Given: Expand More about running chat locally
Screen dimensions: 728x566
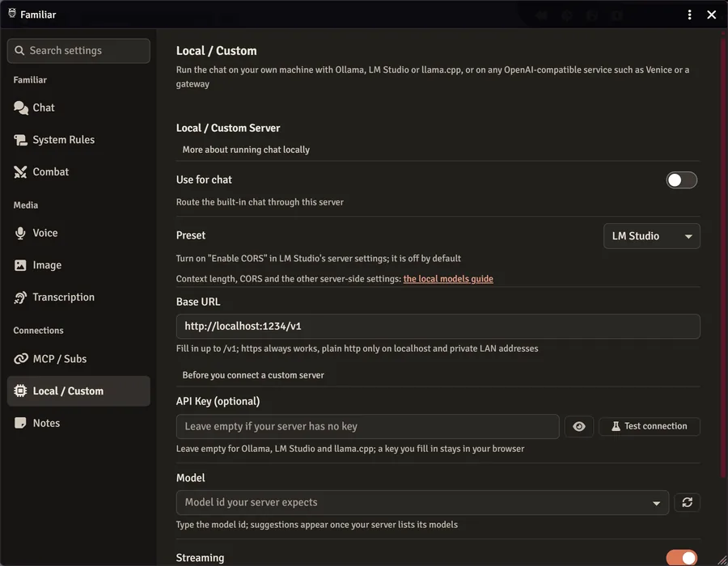Looking at the screenshot, I should click(x=246, y=150).
